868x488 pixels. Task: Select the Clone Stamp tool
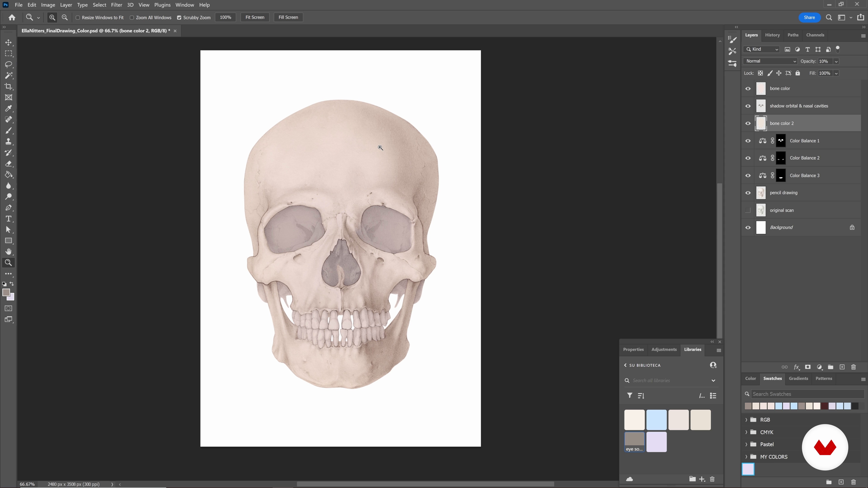point(8,141)
